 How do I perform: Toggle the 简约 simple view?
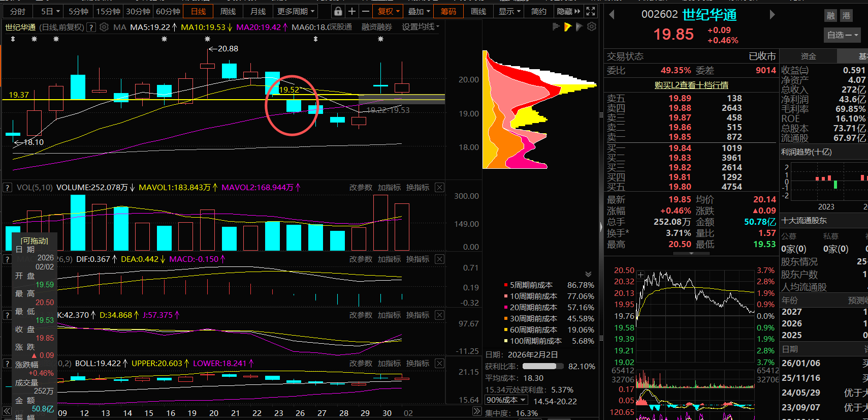click(x=539, y=11)
